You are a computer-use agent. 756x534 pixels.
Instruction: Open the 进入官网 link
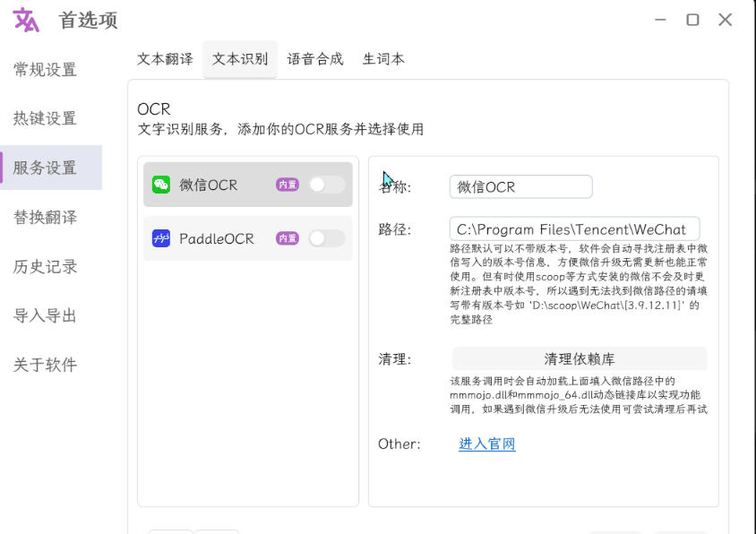tap(487, 444)
